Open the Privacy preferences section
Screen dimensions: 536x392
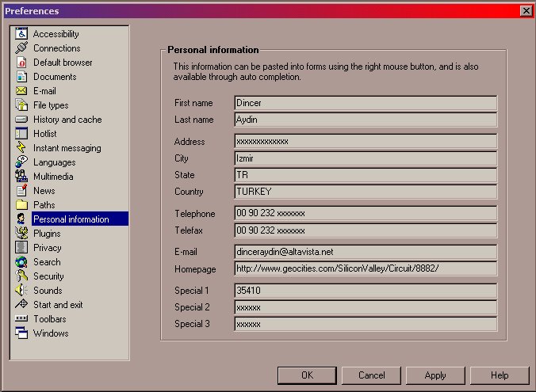[x=47, y=248]
